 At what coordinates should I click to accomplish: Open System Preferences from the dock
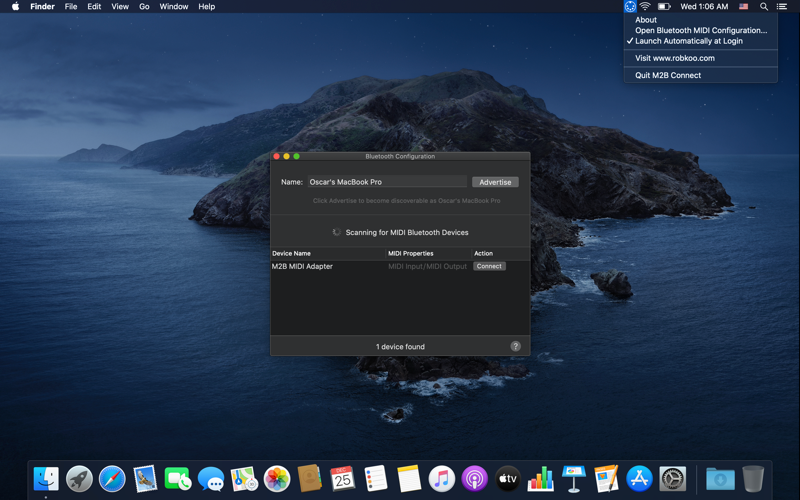(673, 479)
